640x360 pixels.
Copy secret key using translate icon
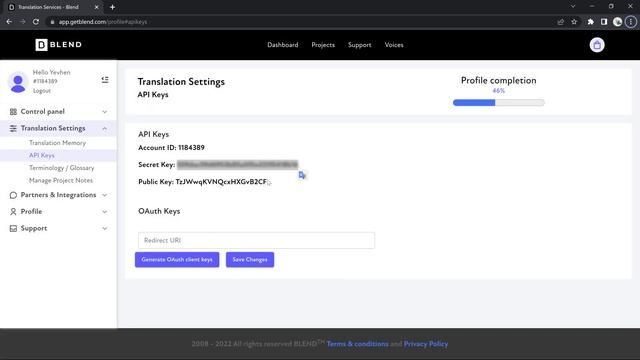(302, 175)
